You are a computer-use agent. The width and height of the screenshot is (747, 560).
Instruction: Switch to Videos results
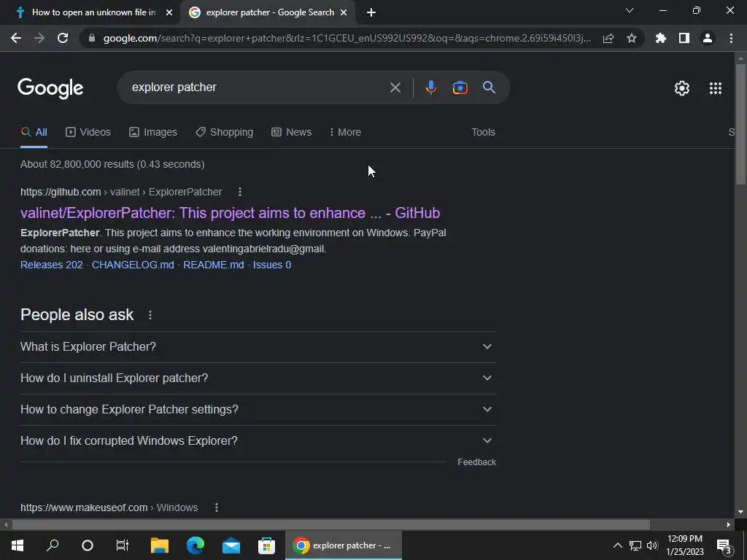[88, 132]
